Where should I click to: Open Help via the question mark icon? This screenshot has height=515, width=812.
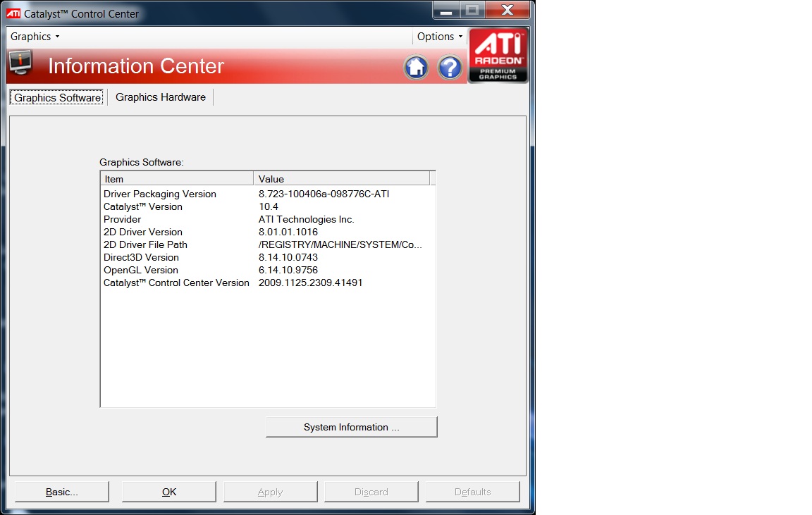(x=450, y=68)
